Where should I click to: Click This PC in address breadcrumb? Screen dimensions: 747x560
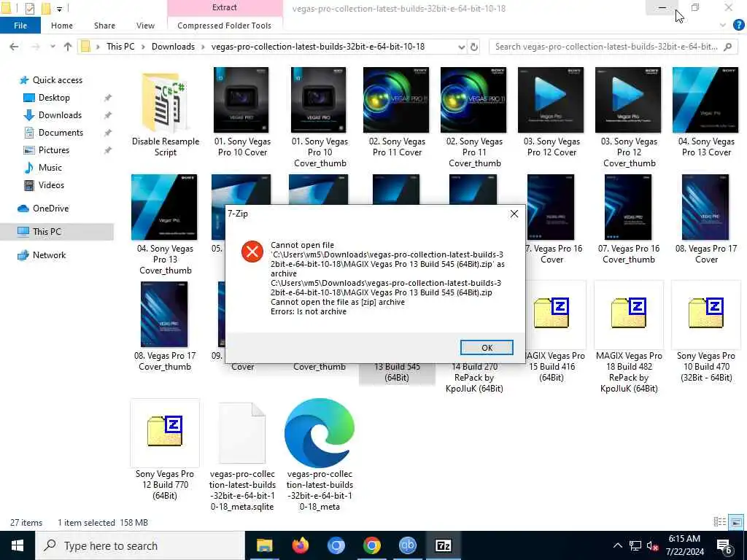[x=120, y=47]
